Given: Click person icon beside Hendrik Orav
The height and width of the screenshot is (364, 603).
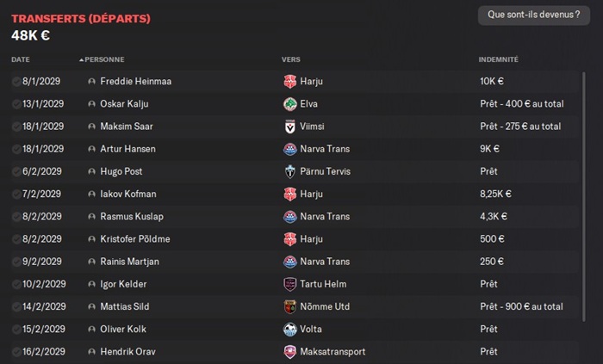Looking at the screenshot, I should 91,351.
